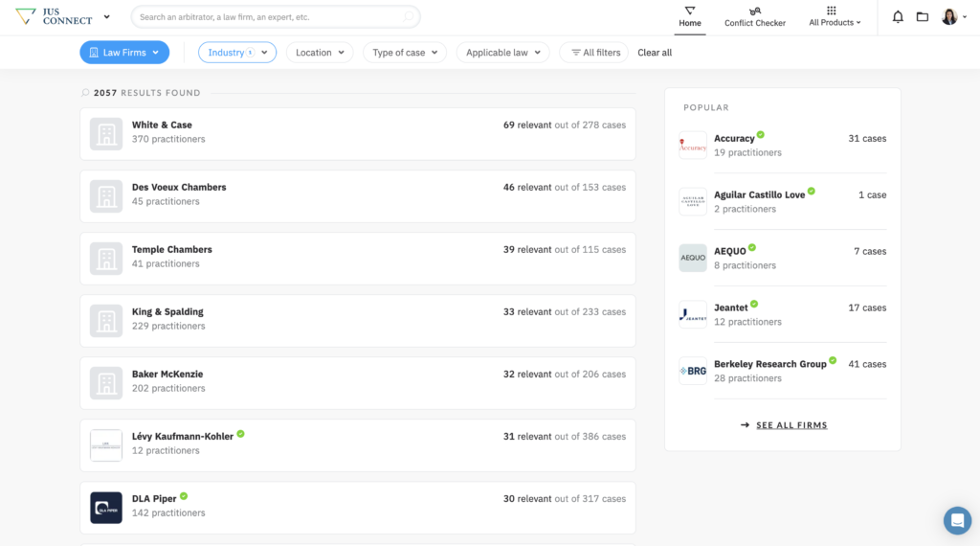This screenshot has width=980, height=546.
Task: Click "39 relevant out of 115 cases" text
Action: [565, 250]
